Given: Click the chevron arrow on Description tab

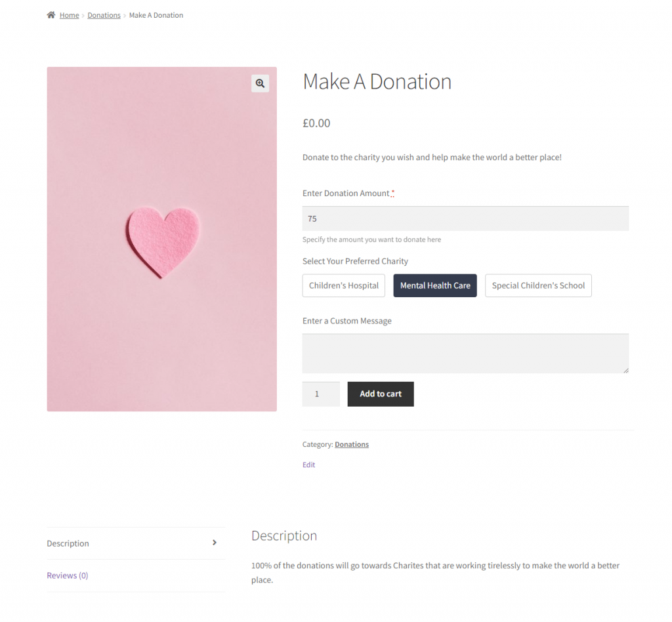Looking at the screenshot, I should [215, 543].
